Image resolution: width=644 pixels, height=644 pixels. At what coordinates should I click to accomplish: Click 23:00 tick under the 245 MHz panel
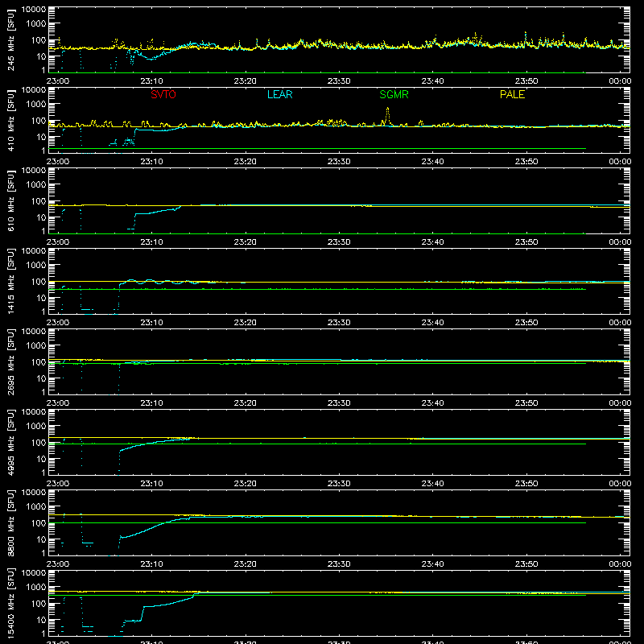coord(58,81)
